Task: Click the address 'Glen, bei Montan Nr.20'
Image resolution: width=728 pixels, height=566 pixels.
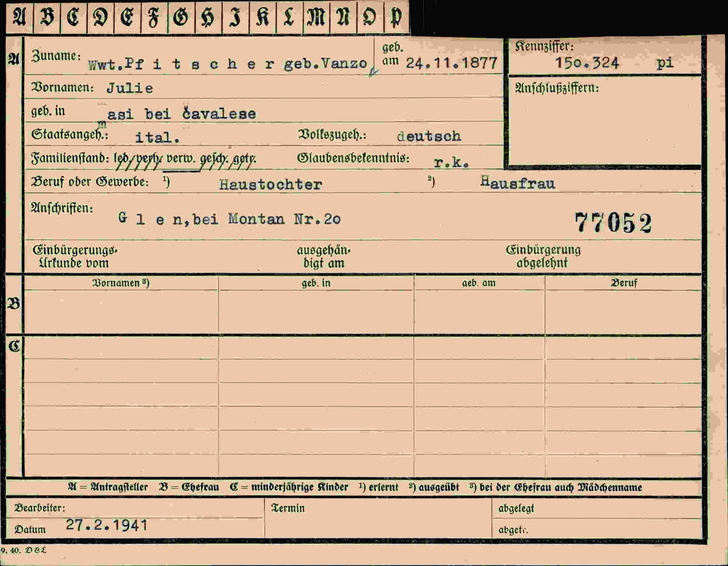Action: click(x=229, y=219)
